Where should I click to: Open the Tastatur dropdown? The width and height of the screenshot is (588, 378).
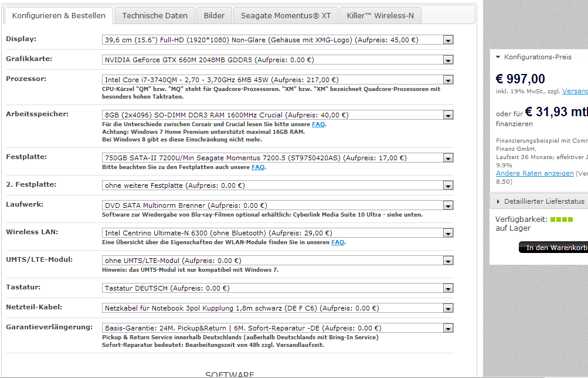(277, 288)
